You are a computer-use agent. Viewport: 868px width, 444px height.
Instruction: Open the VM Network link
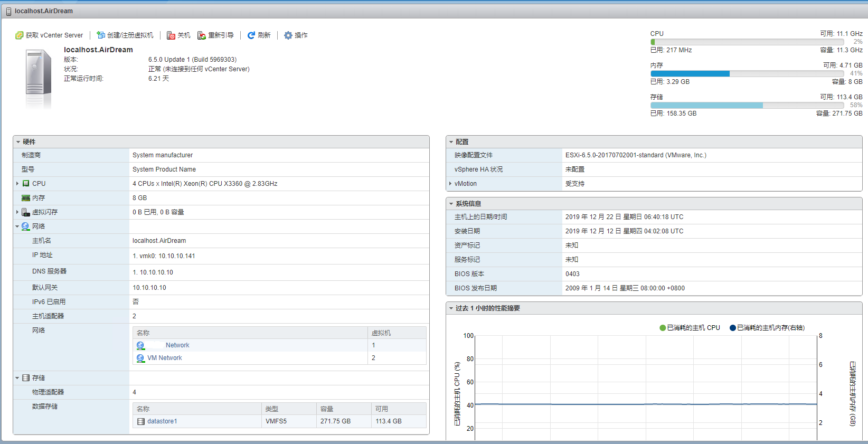(165, 358)
